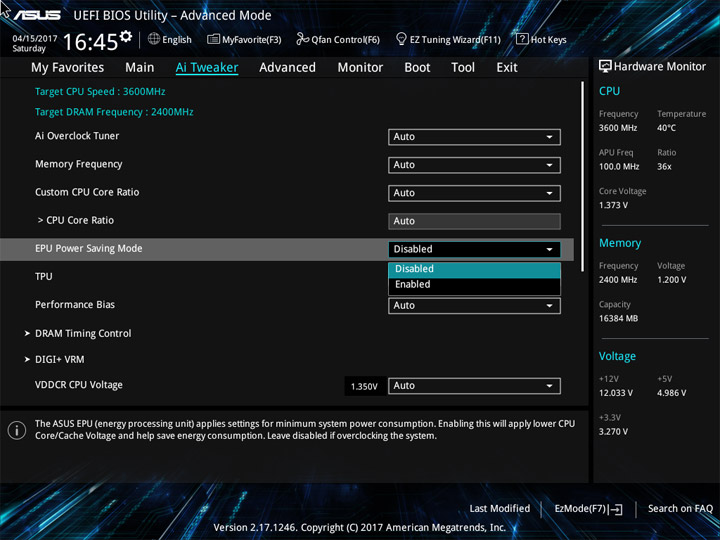
Task: Click the info icon beside the help text
Action: coord(17,430)
